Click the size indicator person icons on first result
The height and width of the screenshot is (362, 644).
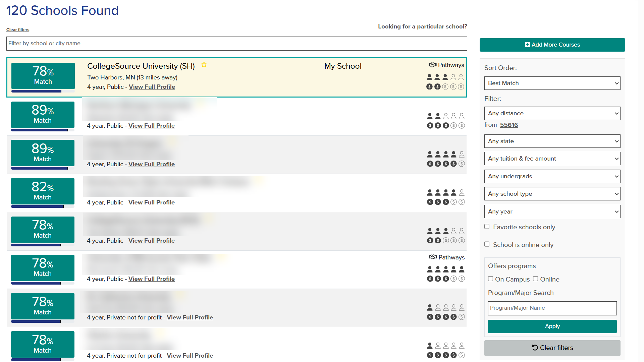pos(445,77)
